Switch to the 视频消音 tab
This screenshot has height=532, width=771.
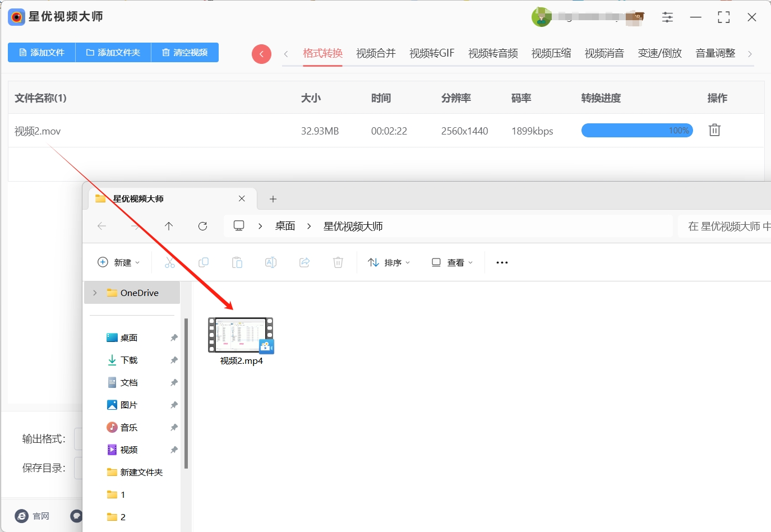(604, 53)
